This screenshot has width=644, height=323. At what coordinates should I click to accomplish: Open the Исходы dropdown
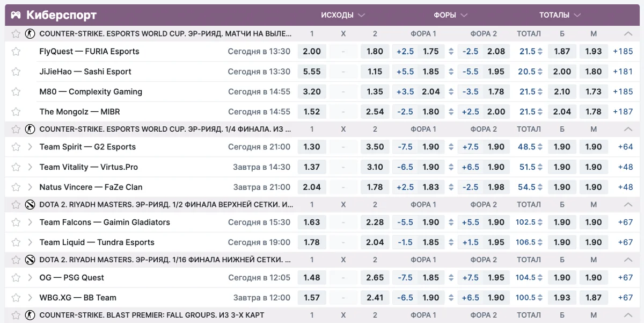[361, 15]
